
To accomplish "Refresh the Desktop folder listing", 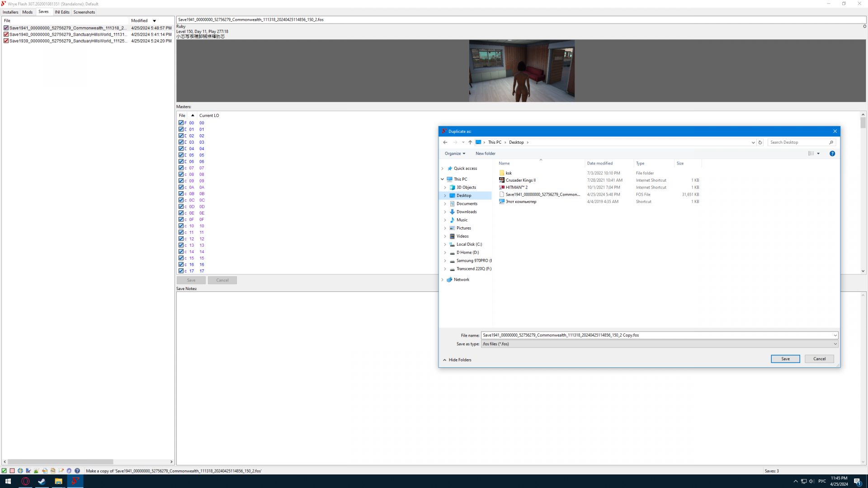I will (x=760, y=142).
